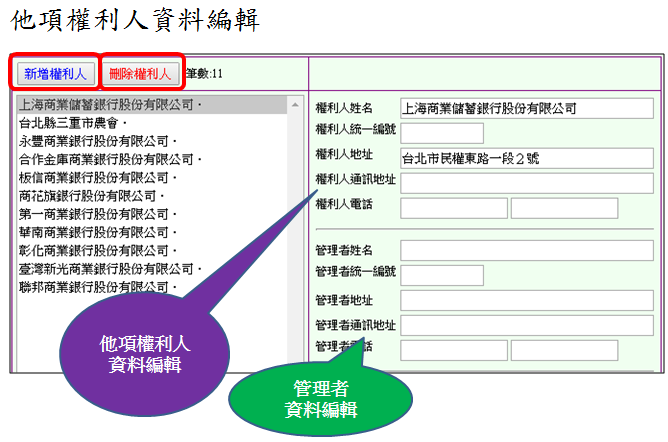
Task: Click the list scrollbar up arrow
Action: (x=295, y=104)
